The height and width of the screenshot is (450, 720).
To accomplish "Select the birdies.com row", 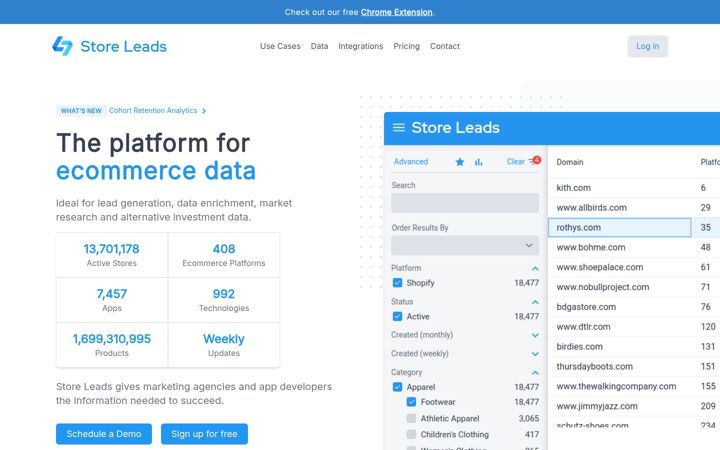I will point(634,347).
